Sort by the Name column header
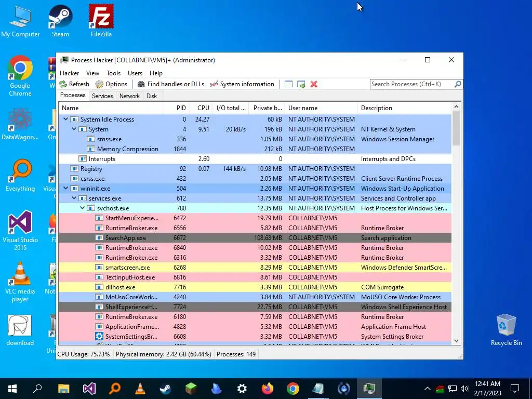Screen dimensions: 532x399 click(111, 108)
